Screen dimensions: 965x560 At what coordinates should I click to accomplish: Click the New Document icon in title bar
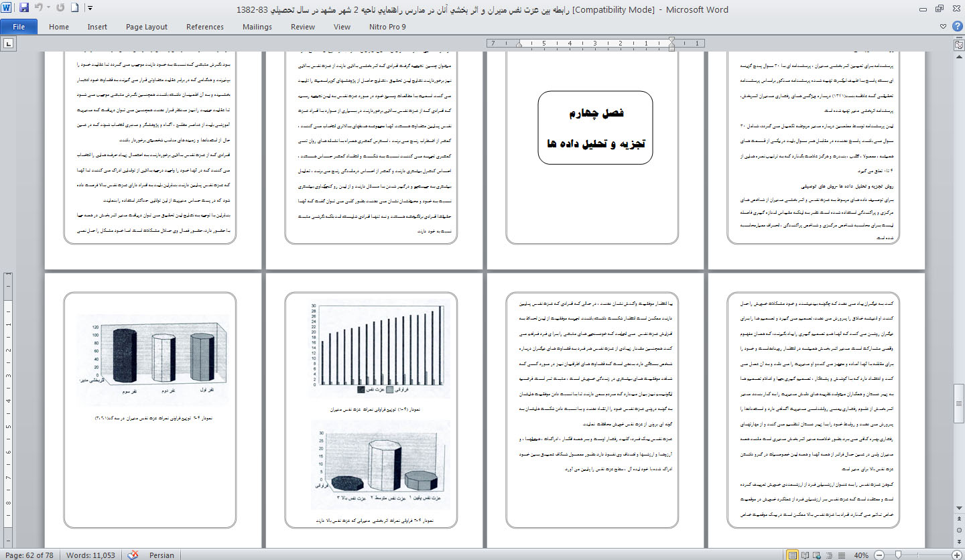tap(74, 9)
